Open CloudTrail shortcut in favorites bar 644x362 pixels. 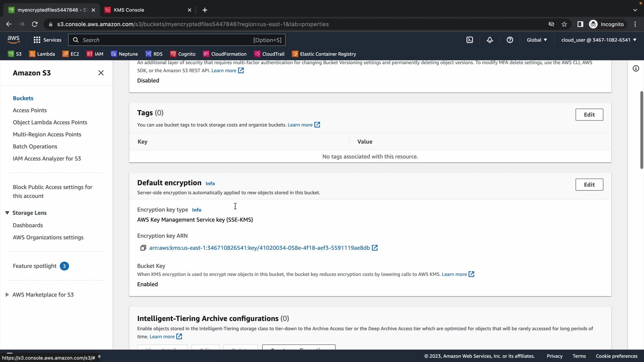[269, 54]
